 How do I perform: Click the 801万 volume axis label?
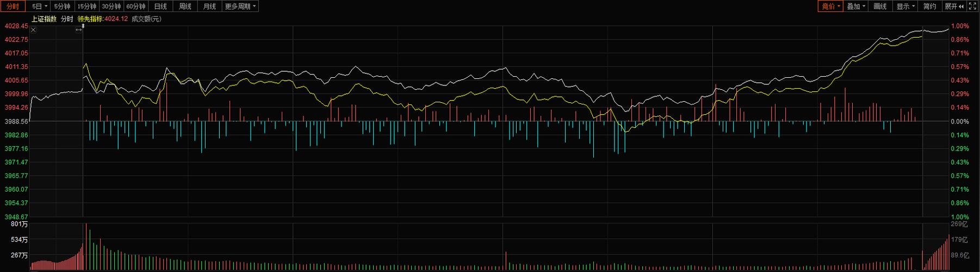point(20,224)
